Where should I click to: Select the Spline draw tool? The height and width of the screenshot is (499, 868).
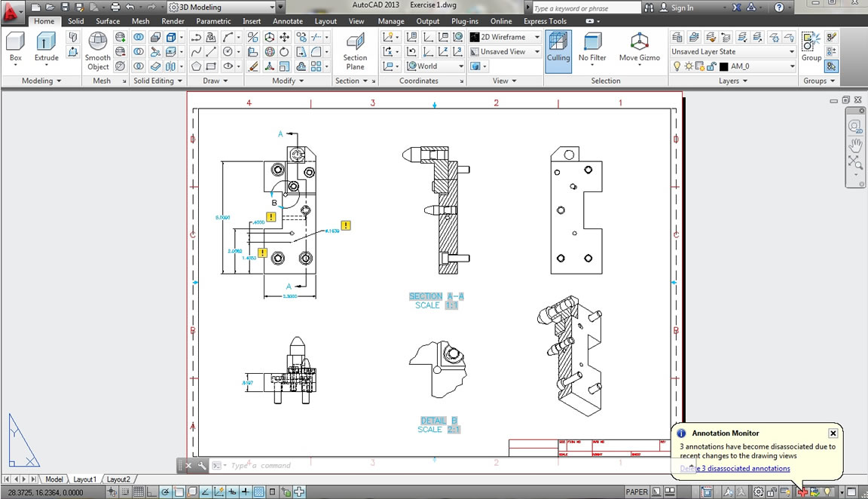[196, 51]
